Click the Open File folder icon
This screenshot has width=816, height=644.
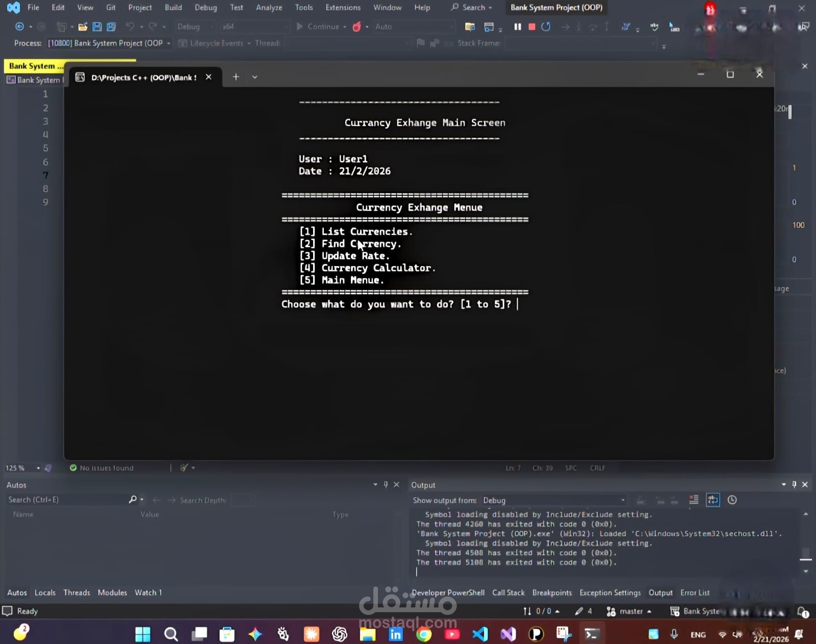[x=83, y=27]
